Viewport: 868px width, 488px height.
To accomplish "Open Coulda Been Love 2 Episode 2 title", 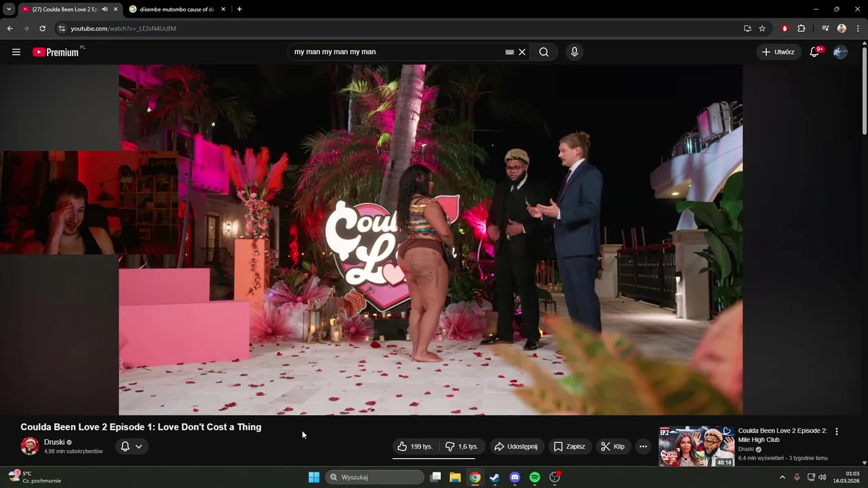I will pyautogui.click(x=783, y=435).
